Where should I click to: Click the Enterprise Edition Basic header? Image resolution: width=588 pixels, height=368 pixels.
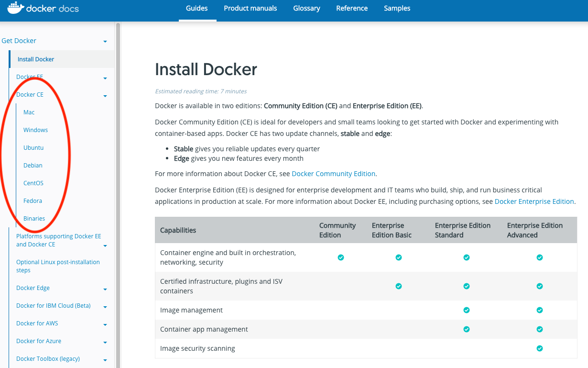[x=392, y=230]
